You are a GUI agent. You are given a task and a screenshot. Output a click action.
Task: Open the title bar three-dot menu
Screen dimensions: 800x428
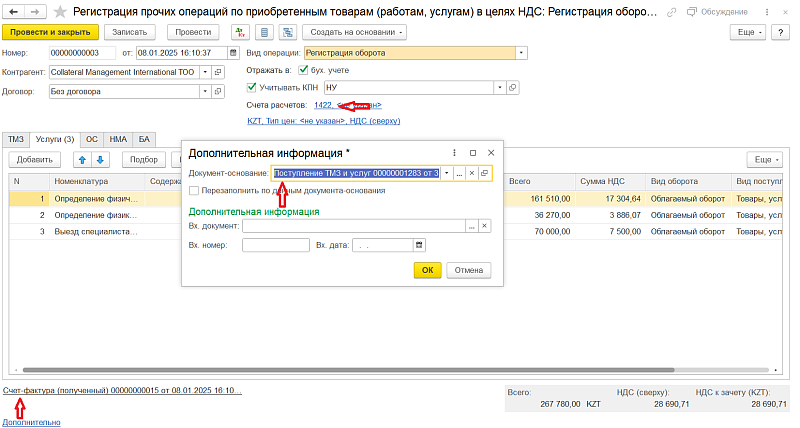coord(766,12)
